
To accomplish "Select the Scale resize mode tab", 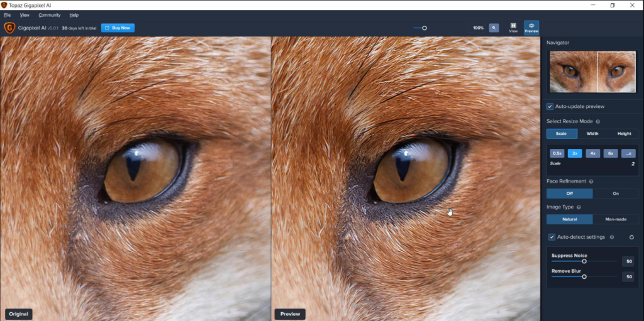I will point(562,134).
